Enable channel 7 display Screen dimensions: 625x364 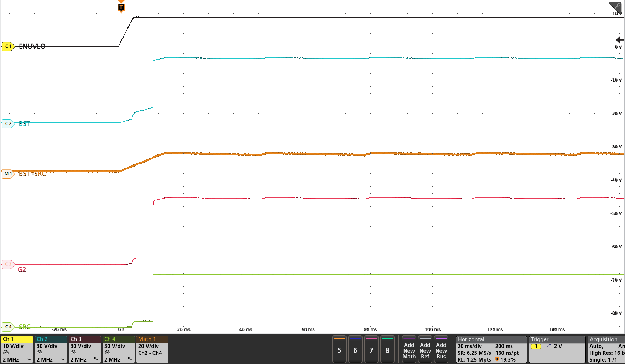coord(371,350)
